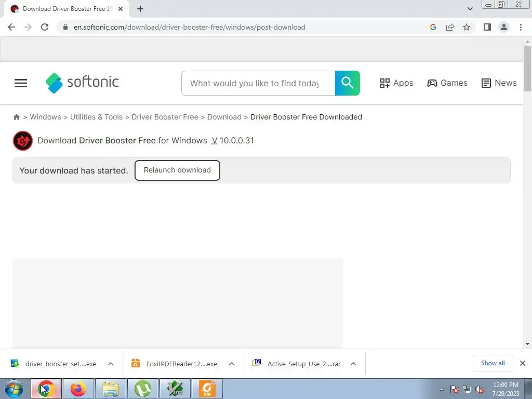Click the Relaunch download button

177,170
